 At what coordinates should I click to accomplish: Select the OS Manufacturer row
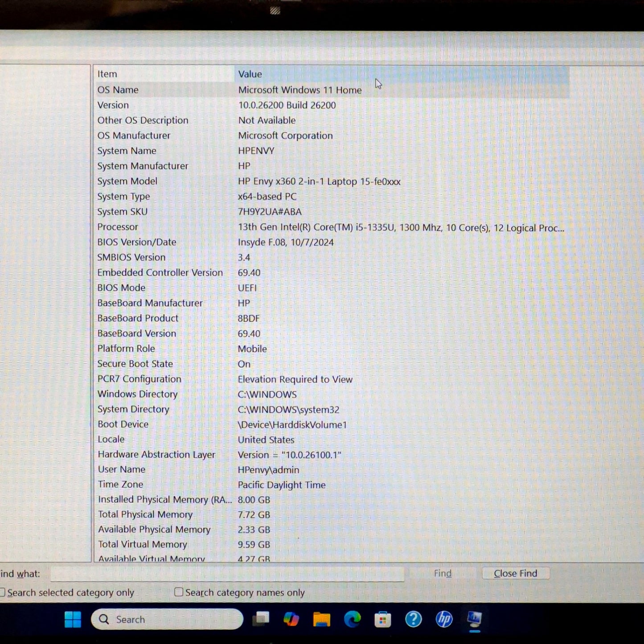(x=332, y=135)
